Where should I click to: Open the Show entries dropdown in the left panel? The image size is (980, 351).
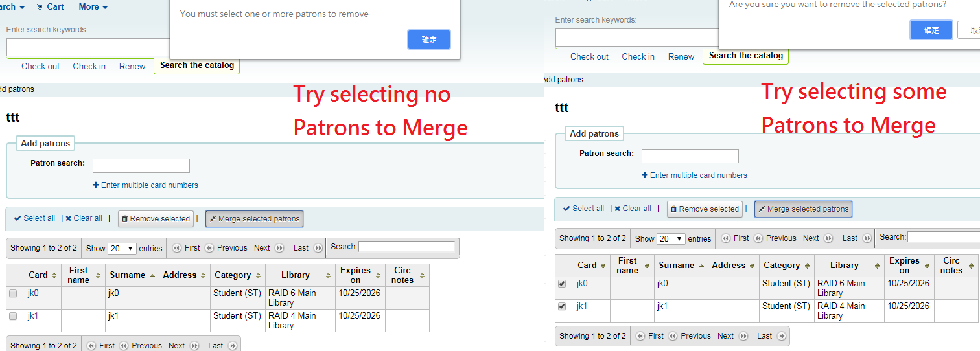[x=122, y=248]
